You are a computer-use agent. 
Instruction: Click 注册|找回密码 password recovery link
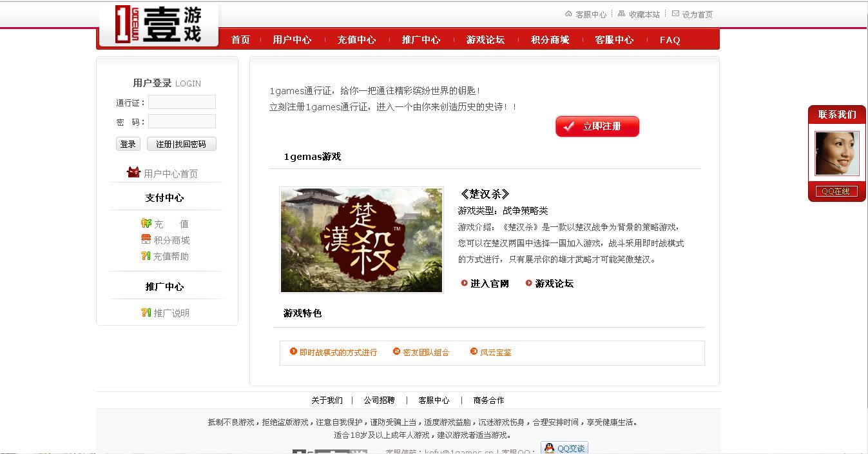tap(181, 144)
